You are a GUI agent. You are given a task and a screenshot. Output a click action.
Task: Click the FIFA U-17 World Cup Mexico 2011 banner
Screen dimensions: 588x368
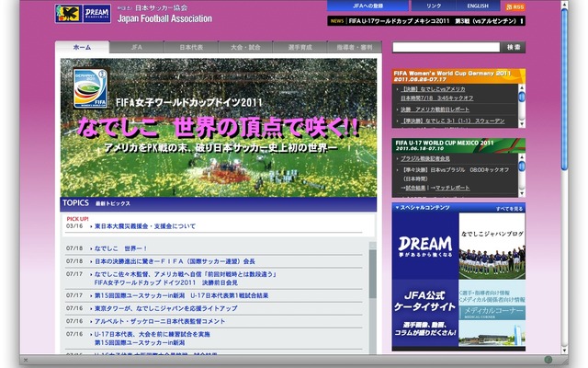point(458,145)
